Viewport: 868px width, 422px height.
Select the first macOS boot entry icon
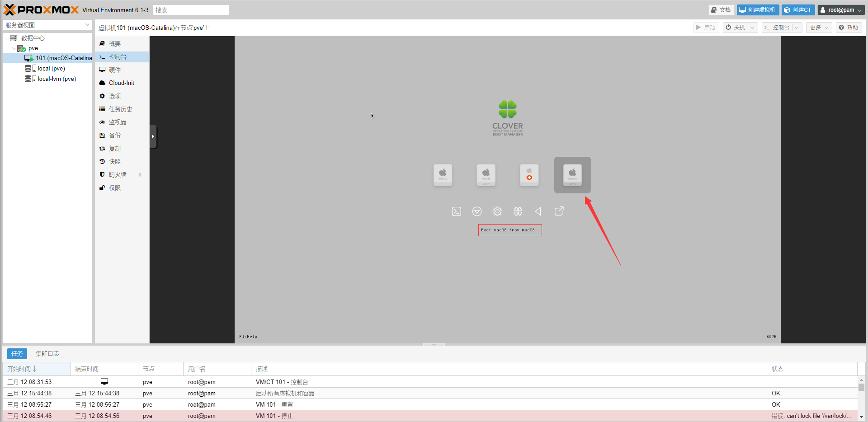click(443, 175)
